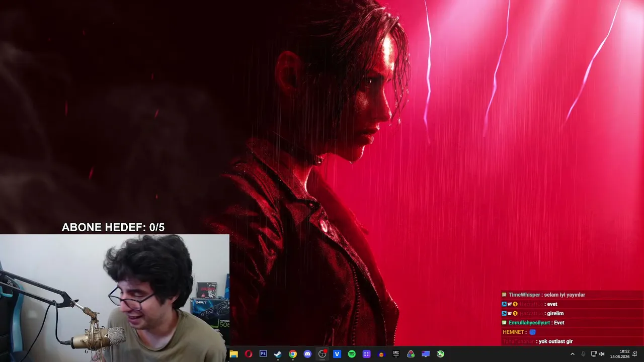Open the volume tray icon
The image size is (644, 362).
[x=602, y=354]
